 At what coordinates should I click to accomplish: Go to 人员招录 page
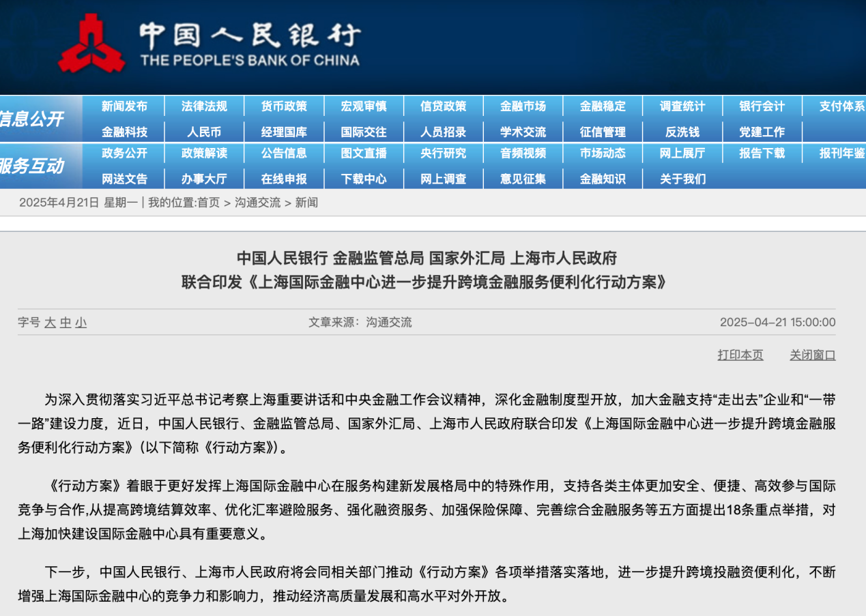point(444,132)
